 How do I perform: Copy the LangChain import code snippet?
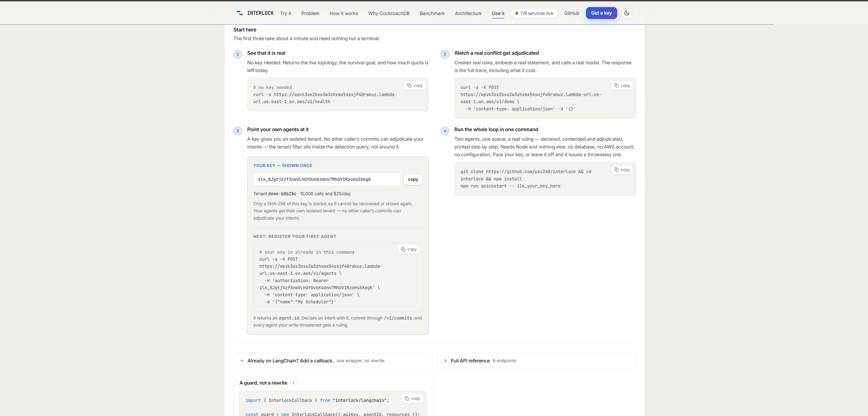412,398
